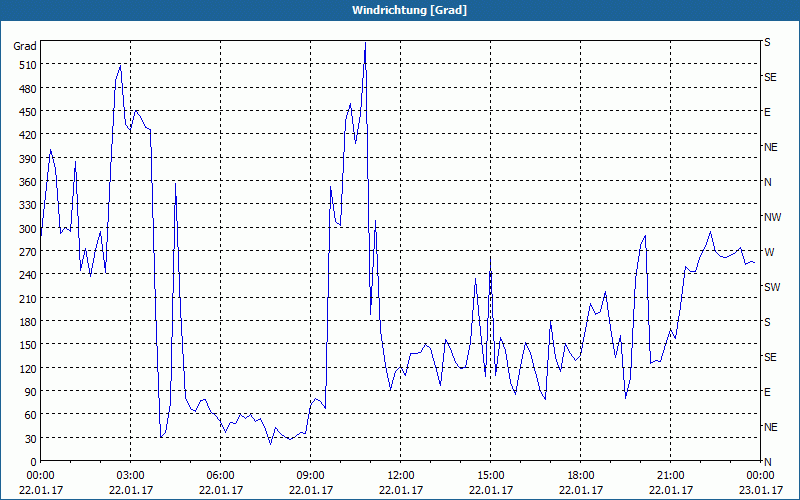Select the NE compass label level with 30

[770, 427]
